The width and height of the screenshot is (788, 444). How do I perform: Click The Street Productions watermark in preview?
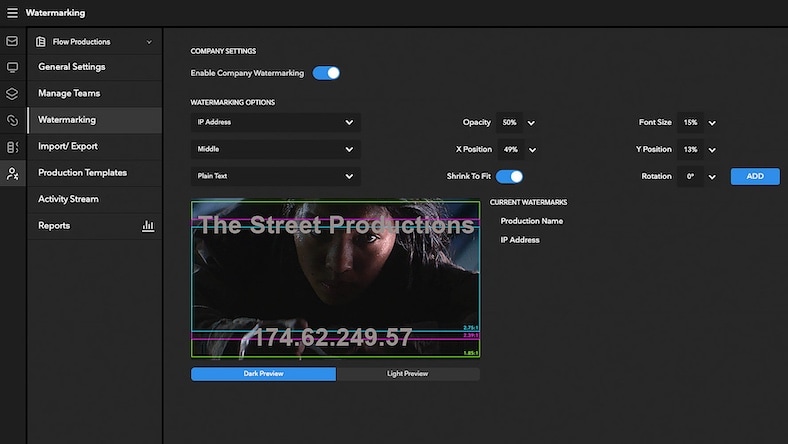(336, 225)
